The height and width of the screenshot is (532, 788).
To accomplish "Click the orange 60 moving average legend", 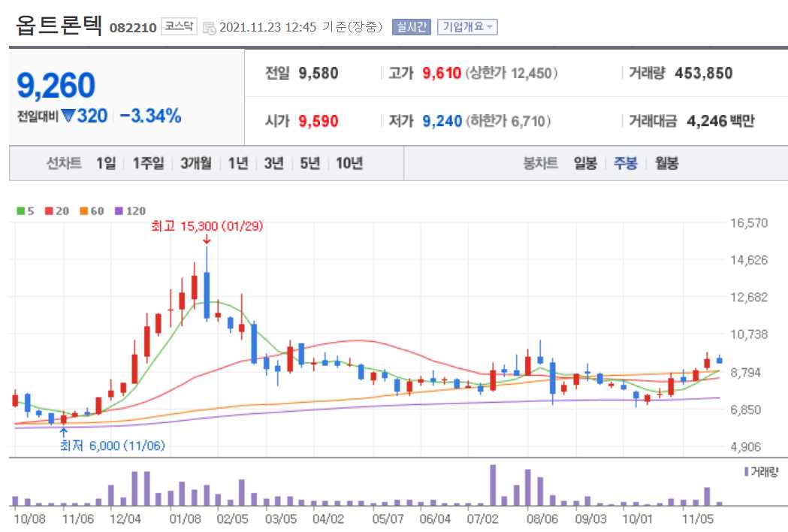I will point(92,210).
